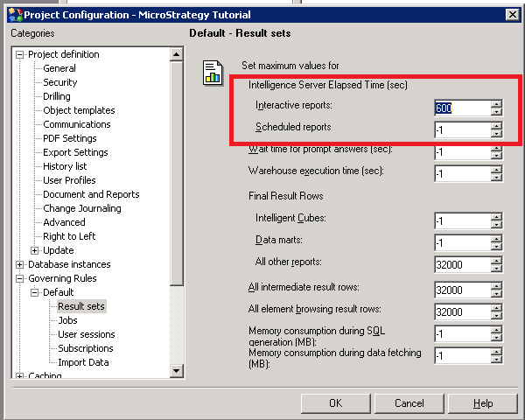Select General in the categories tree
525x420 pixels.
pos(59,68)
